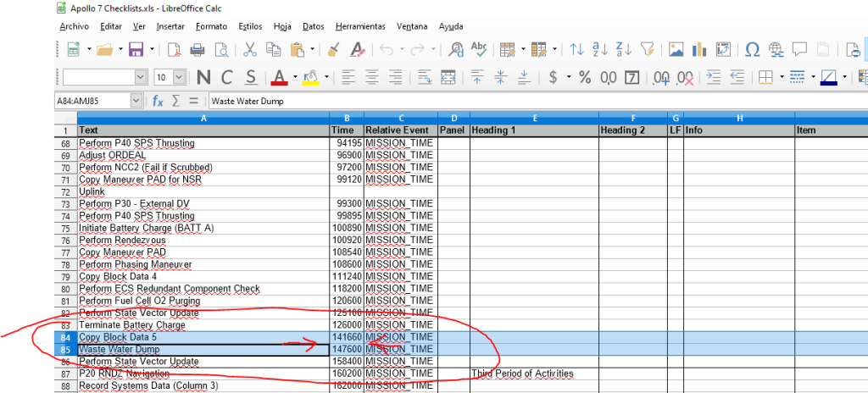The image size is (868, 393).
Task: Click the Paste clipboard icon
Action: pyautogui.click(x=298, y=50)
